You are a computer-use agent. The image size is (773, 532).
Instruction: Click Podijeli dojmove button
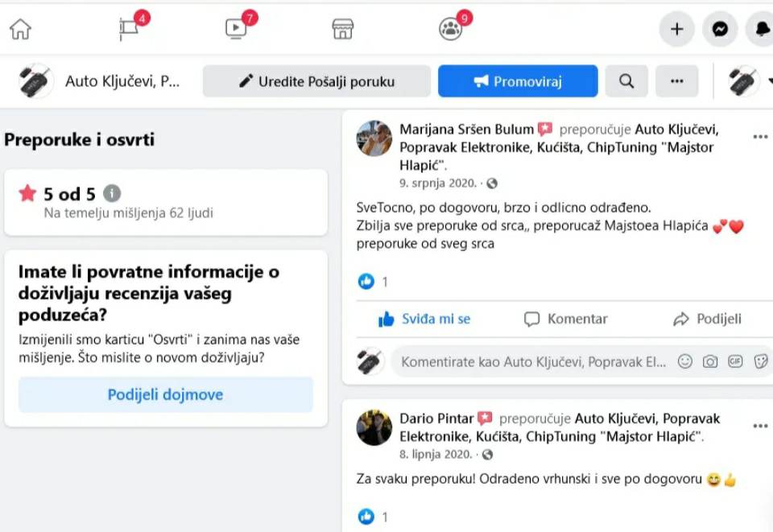pos(166,394)
